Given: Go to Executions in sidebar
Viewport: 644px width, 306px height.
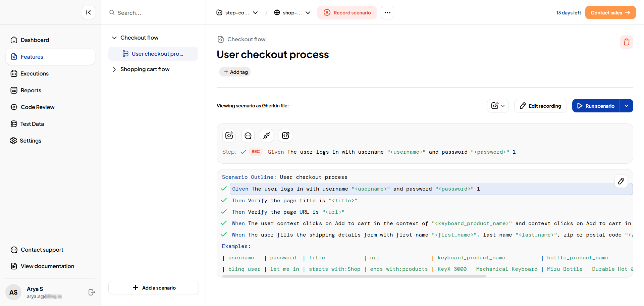Looking at the screenshot, I should [x=34, y=73].
